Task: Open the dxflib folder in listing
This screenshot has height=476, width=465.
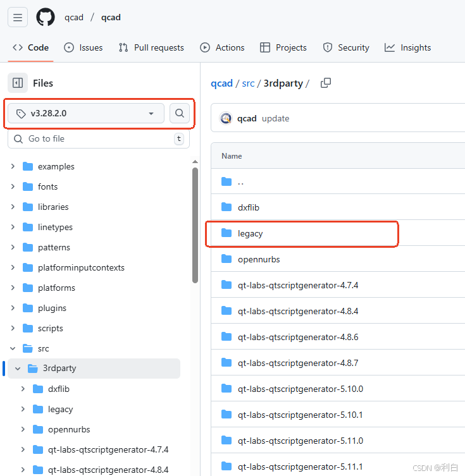Action: click(x=249, y=207)
